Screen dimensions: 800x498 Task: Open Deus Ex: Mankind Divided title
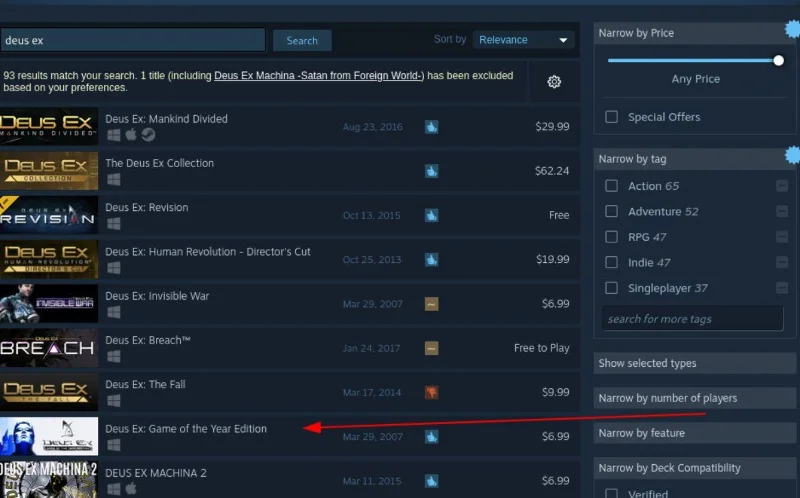point(166,119)
